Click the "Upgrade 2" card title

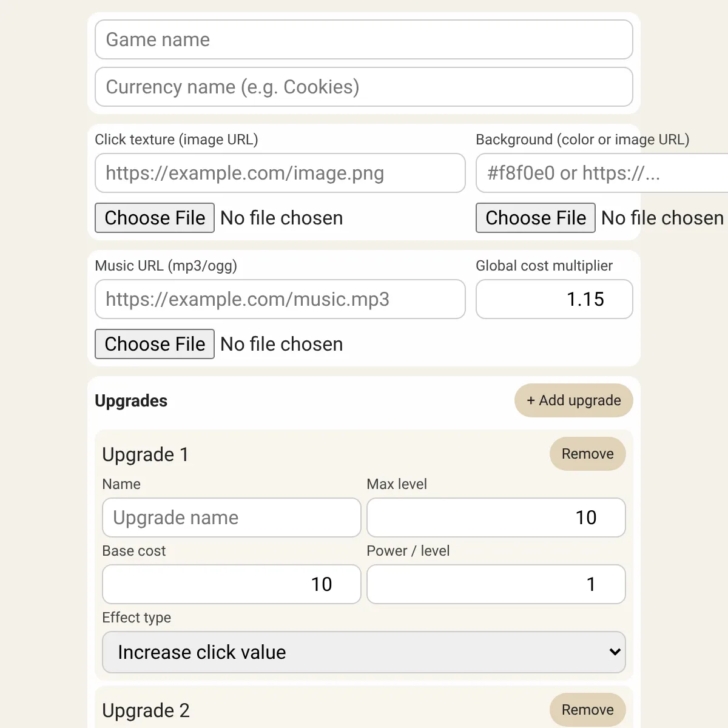(146, 710)
